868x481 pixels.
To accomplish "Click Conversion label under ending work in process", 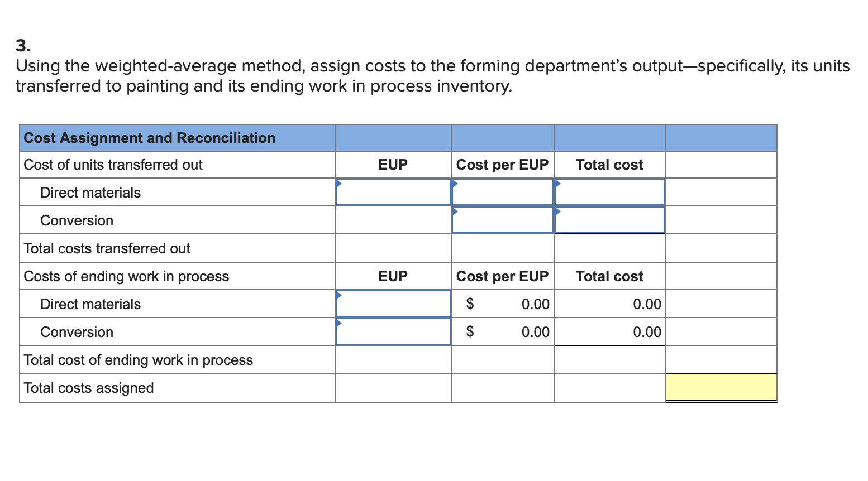I will tap(77, 332).
